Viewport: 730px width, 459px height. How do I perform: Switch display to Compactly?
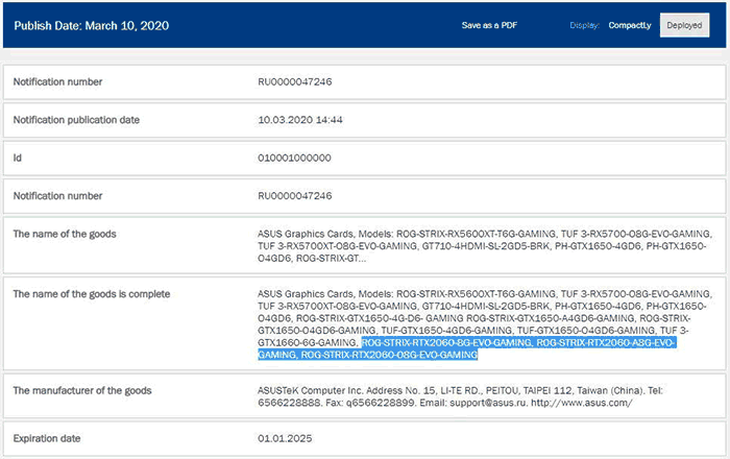pyautogui.click(x=629, y=25)
